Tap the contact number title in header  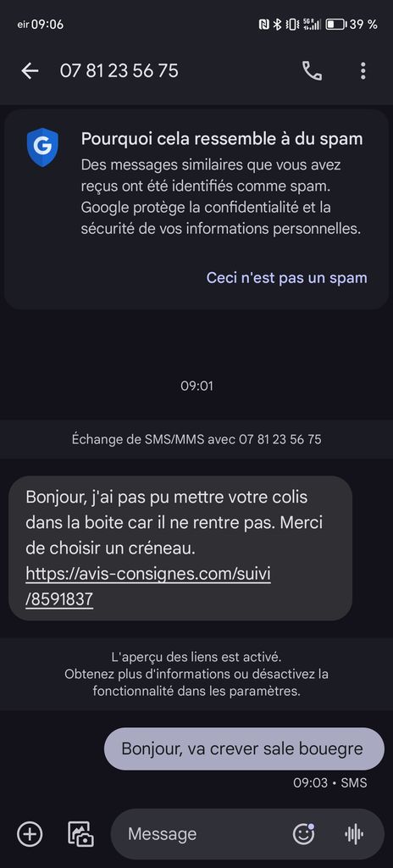[119, 71]
